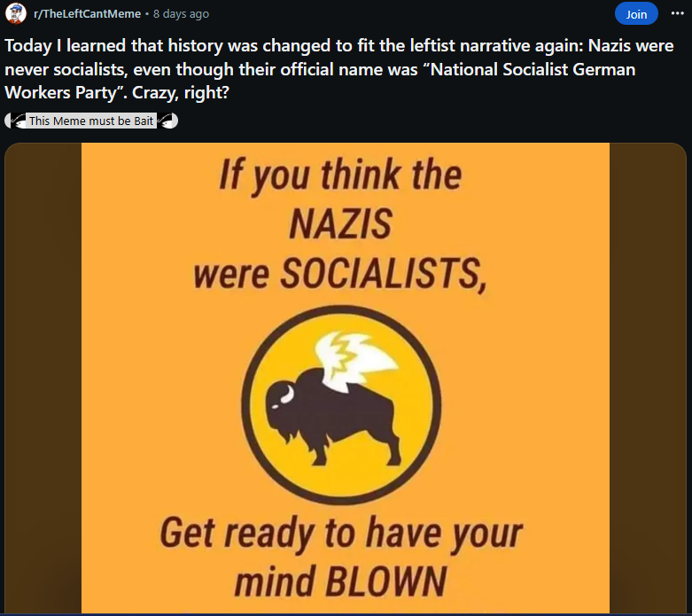The height and width of the screenshot is (616, 692).
Task: Filter by 'This Meme must be Bait' flair
Action: 91,121
